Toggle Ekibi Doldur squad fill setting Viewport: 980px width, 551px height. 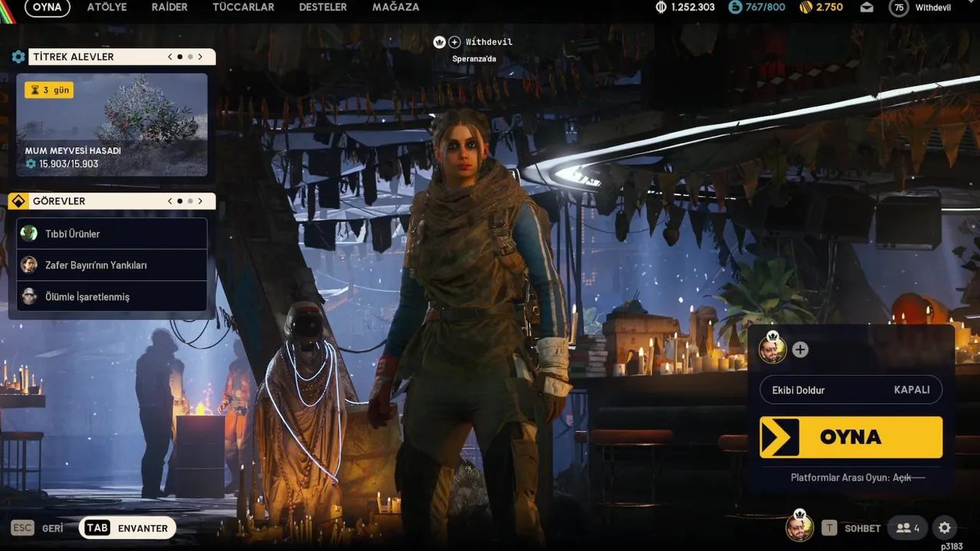point(851,390)
